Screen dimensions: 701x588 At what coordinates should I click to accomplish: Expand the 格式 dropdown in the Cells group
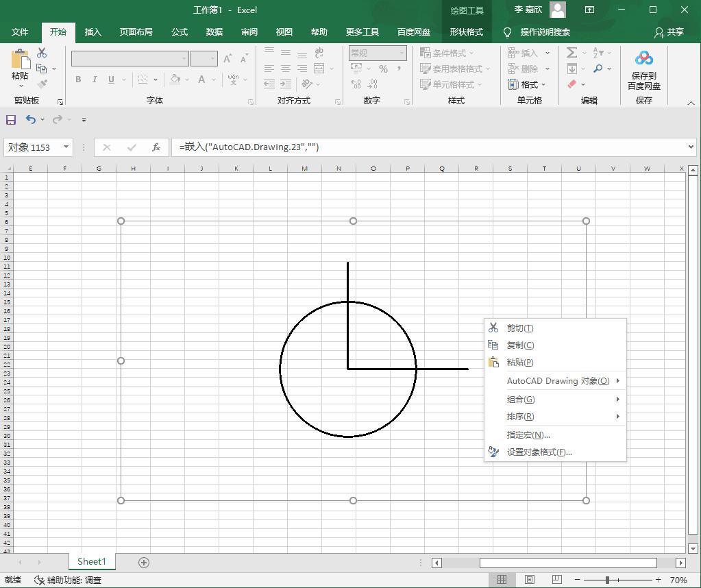tap(528, 84)
